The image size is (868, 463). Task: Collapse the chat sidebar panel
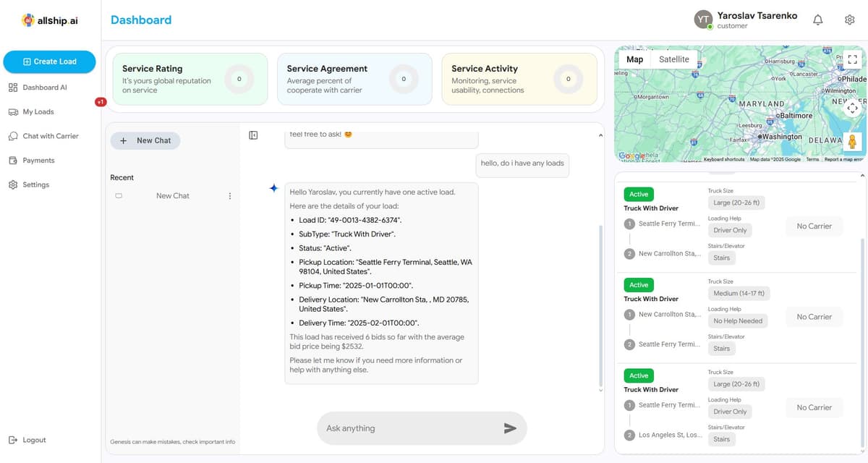(252, 135)
